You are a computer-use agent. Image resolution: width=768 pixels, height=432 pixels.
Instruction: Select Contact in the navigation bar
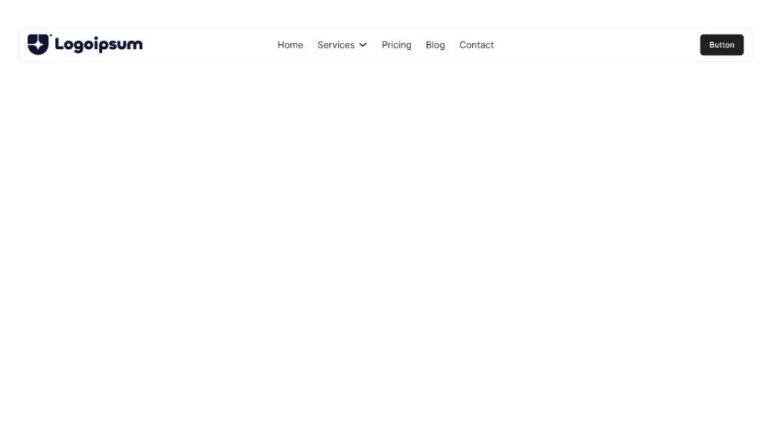click(476, 45)
